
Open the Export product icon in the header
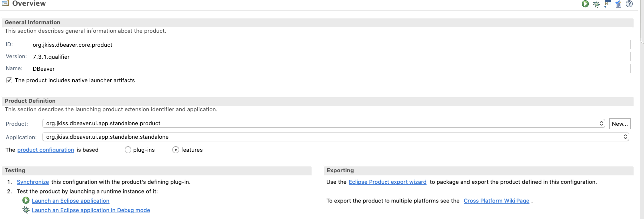(x=607, y=4)
